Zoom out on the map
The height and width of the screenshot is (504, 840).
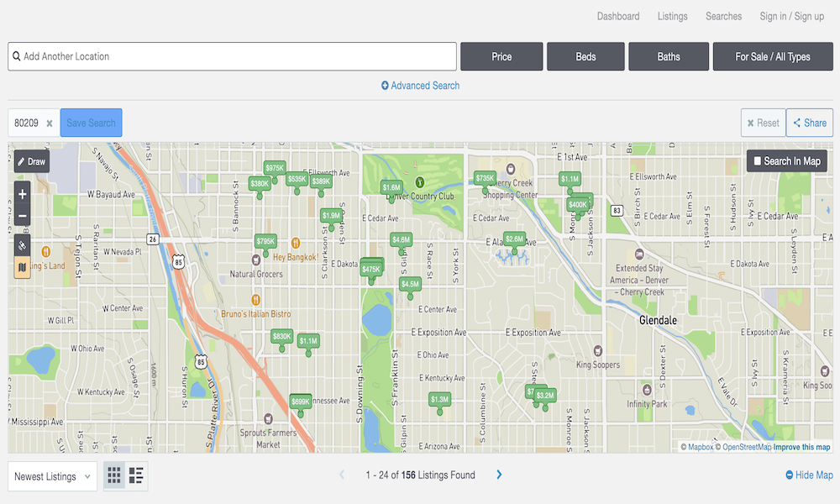(22, 216)
